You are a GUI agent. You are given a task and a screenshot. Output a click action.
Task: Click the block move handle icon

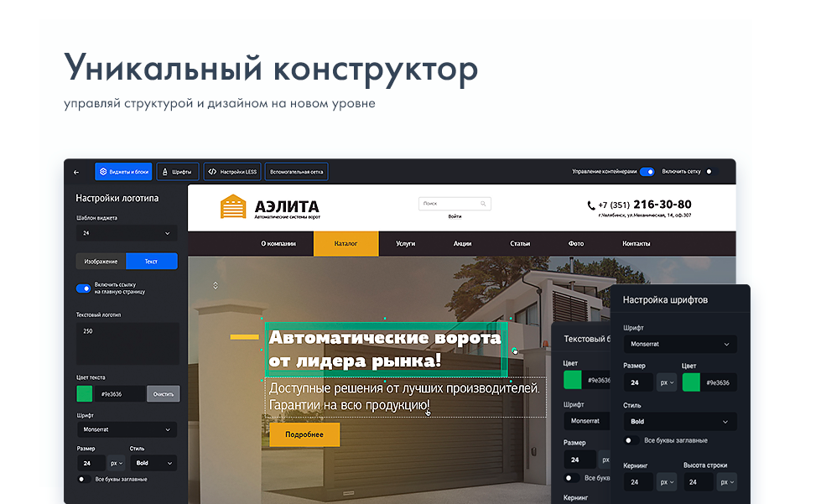point(216,285)
